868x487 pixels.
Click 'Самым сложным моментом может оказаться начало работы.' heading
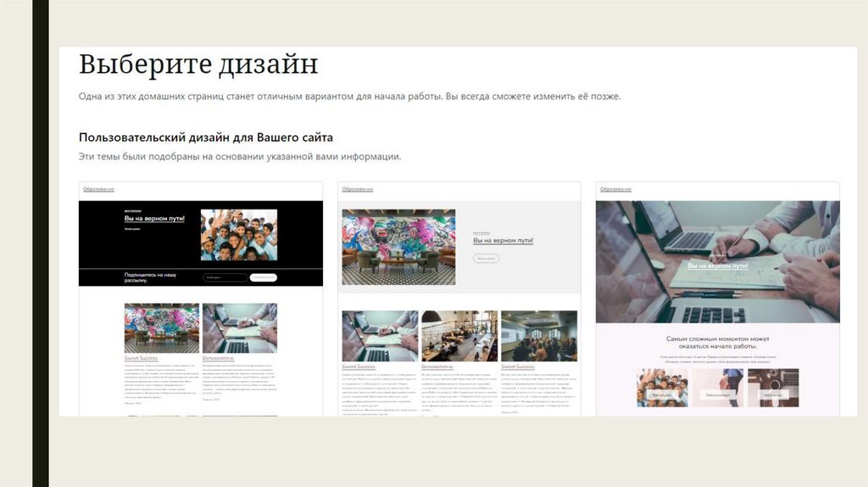click(x=717, y=343)
